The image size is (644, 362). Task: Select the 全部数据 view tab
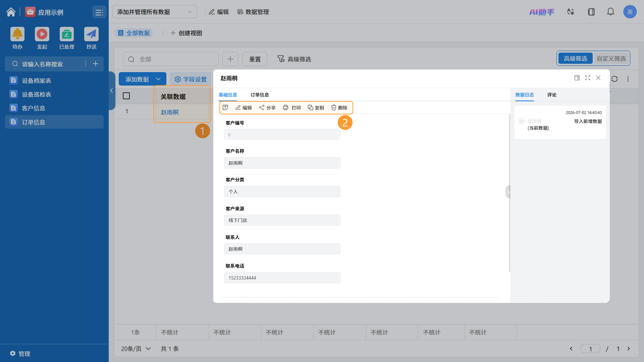pos(134,33)
